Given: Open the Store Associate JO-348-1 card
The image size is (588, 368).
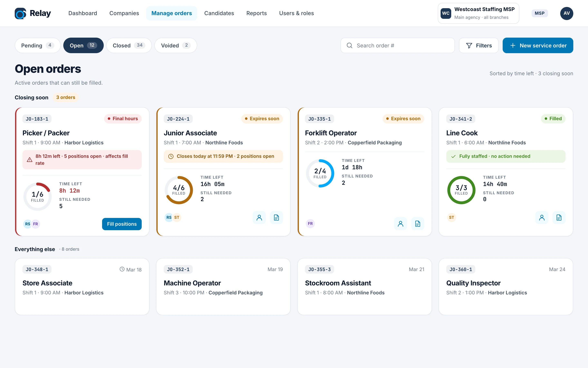Looking at the screenshot, I should tap(82, 286).
